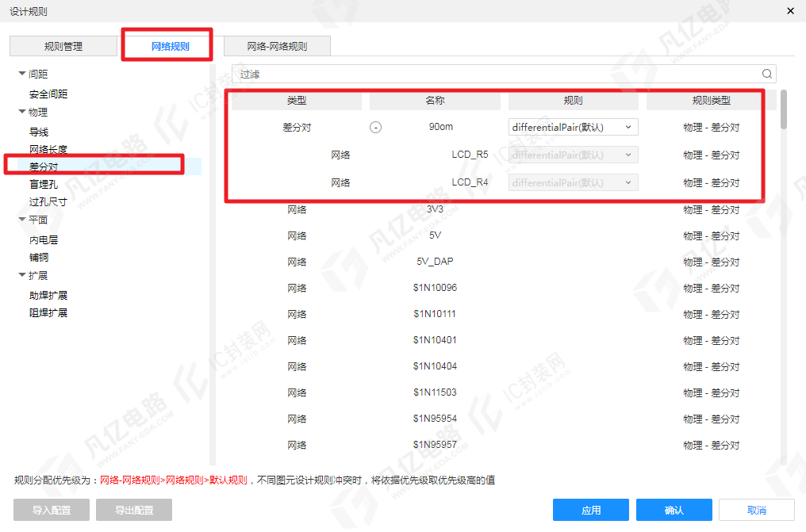Select the $1N95957 network row

tap(504, 446)
